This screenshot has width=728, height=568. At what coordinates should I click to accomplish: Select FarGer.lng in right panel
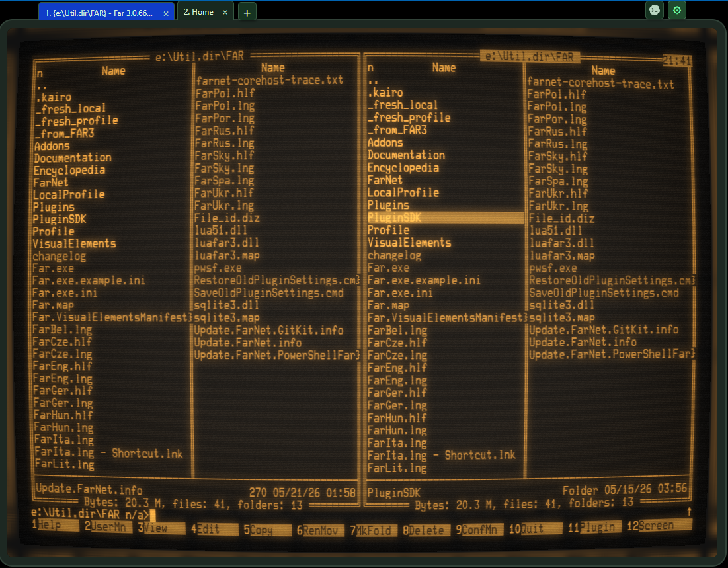coord(397,405)
